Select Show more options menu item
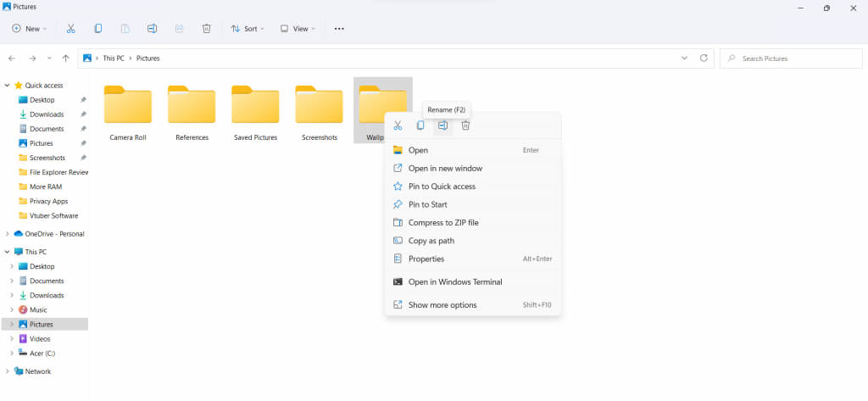Image resolution: width=868 pixels, height=401 pixels. click(442, 305)
